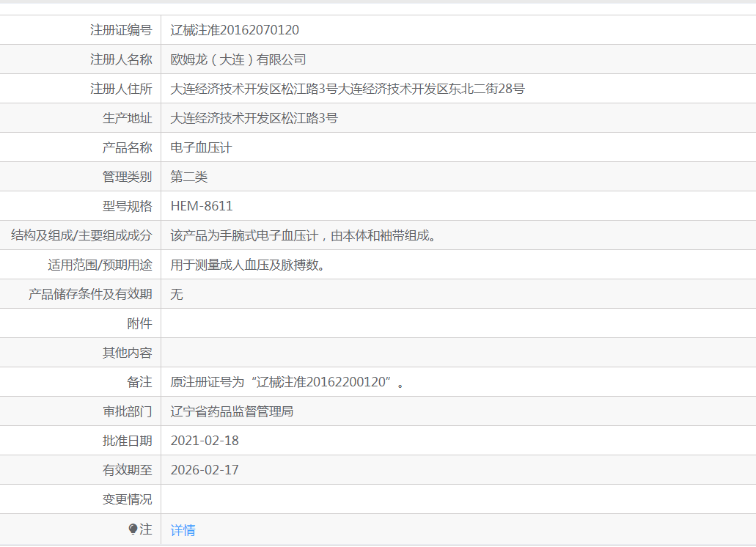The height and width of the screenshot is (547, 756).
Task: Click the 注册人住所 address value
Action: click(348, 89)
